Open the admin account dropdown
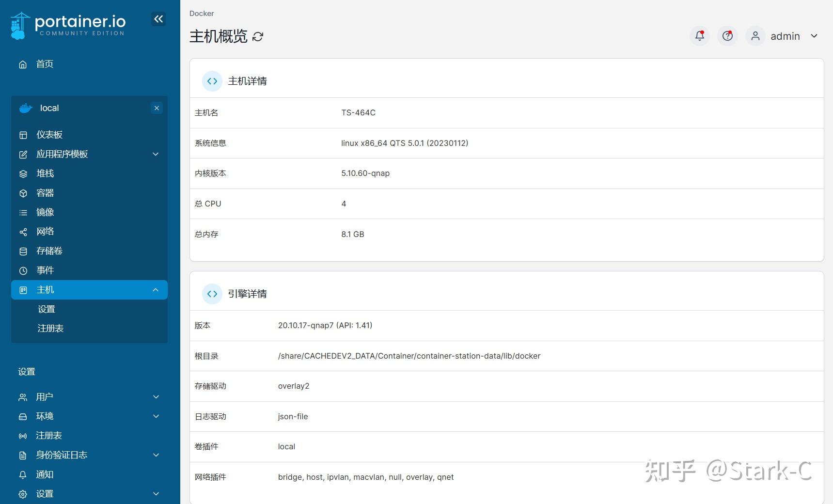Screen dimensions: 833x504 pos(785,36)
